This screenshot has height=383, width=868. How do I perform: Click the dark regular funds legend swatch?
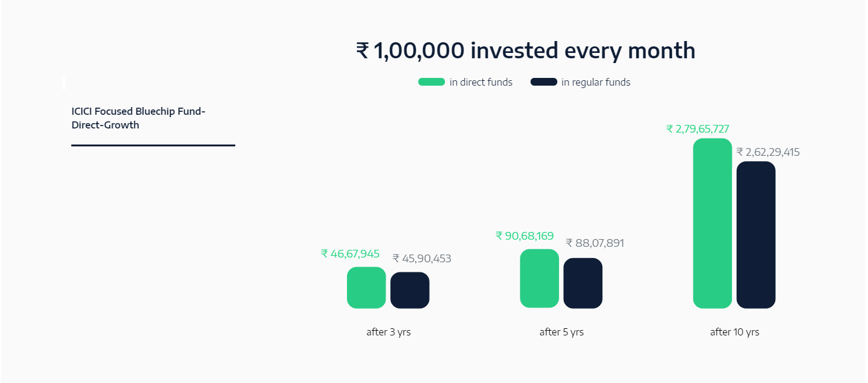pyautogui.click(x=544, y=82)
